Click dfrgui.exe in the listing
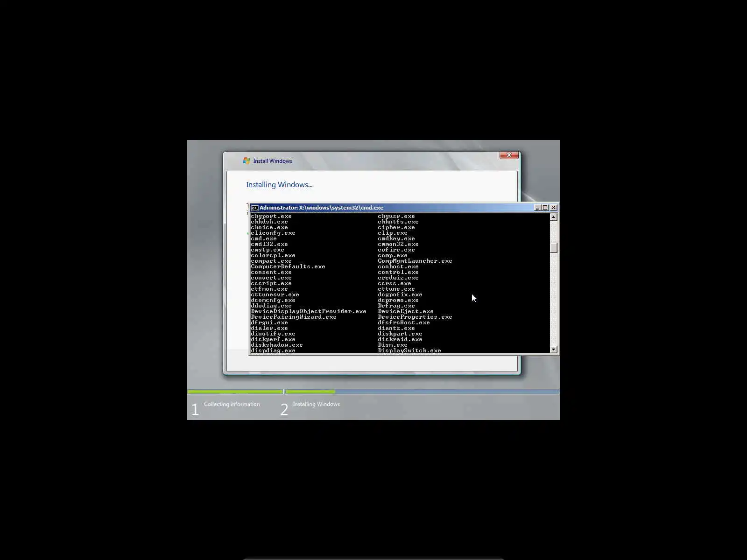 [x=269, y=322]
